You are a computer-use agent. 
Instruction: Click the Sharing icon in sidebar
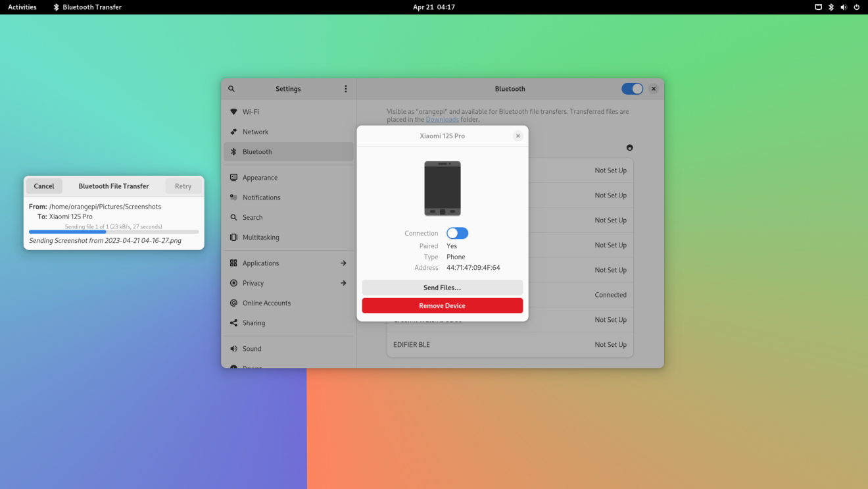[x=233, y=323]
